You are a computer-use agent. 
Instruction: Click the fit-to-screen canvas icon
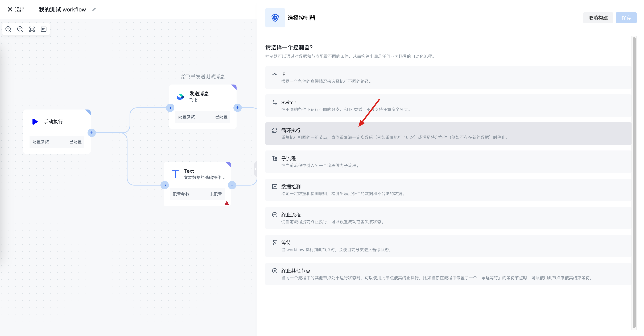coord(32,29)
